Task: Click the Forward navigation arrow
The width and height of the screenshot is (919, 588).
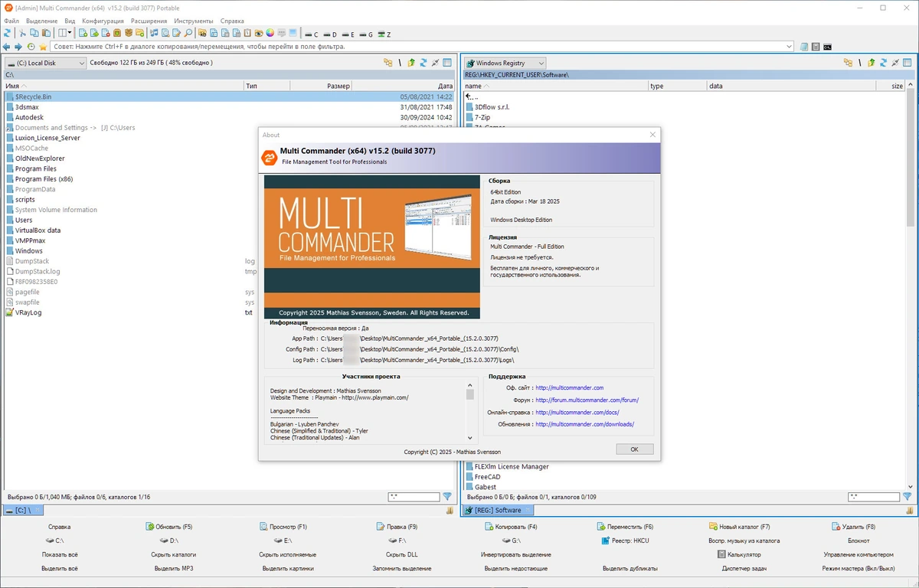Action: pyautogui.click(x=18, y=47)
